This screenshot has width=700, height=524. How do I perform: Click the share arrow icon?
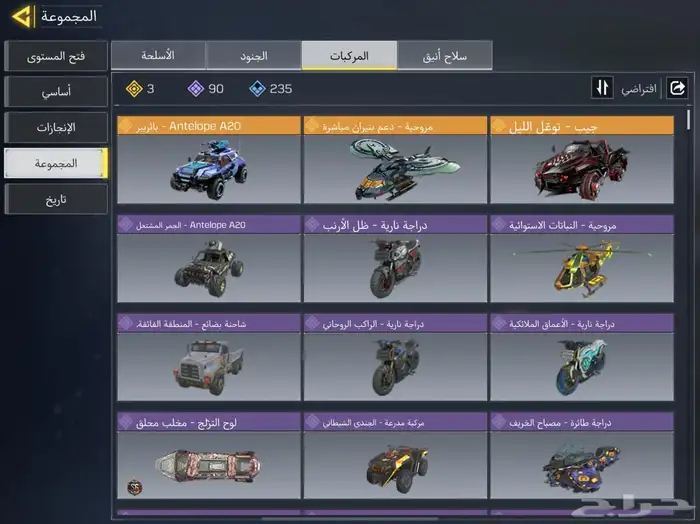click(677, 88)
